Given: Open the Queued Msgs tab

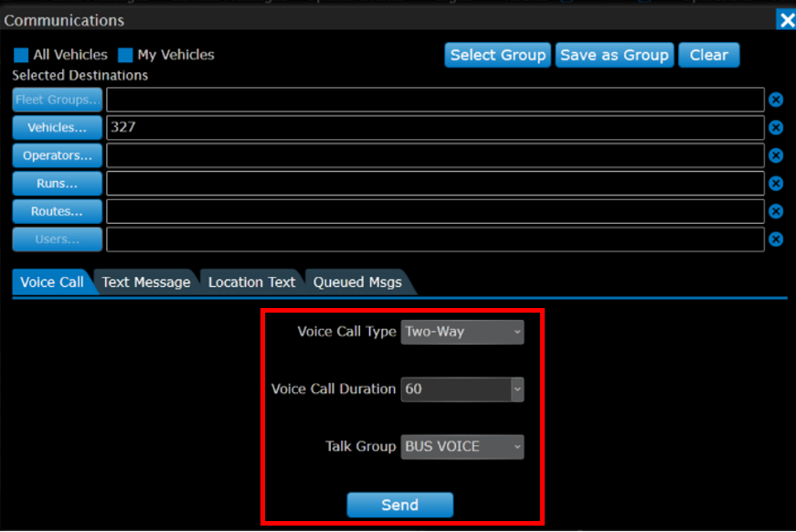Looking at the screenshot, I should 357,282.
